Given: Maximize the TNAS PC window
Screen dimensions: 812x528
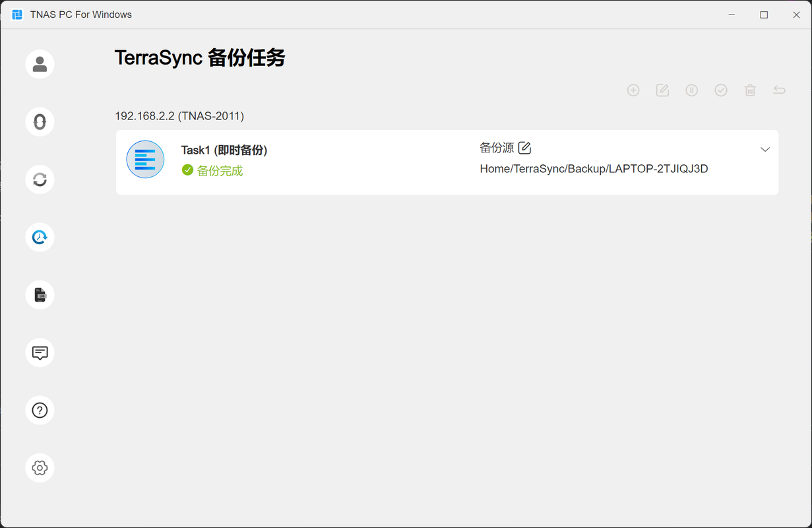Looking at the screenshot, I should [x=764, y=15].
